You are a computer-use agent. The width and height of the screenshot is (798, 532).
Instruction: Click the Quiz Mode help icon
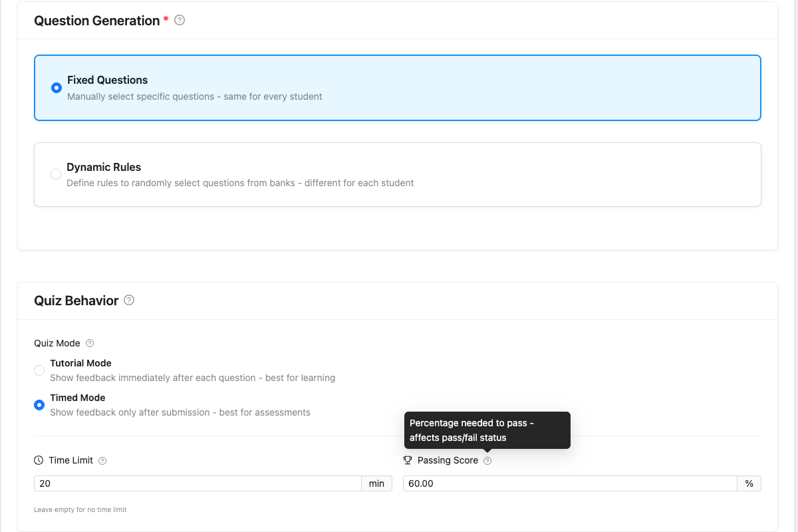pyautogui.click(x=90, y=344)
